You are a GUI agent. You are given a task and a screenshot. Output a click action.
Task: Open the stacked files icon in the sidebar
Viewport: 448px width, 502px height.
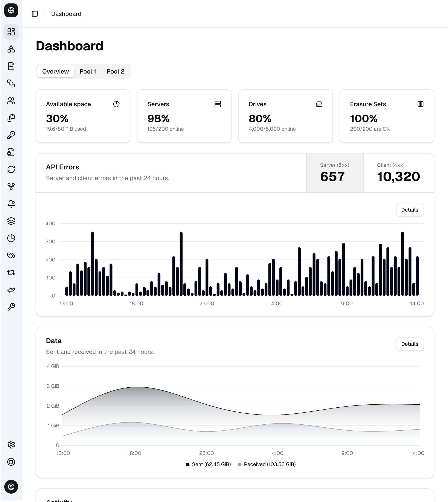click(11, 118)
